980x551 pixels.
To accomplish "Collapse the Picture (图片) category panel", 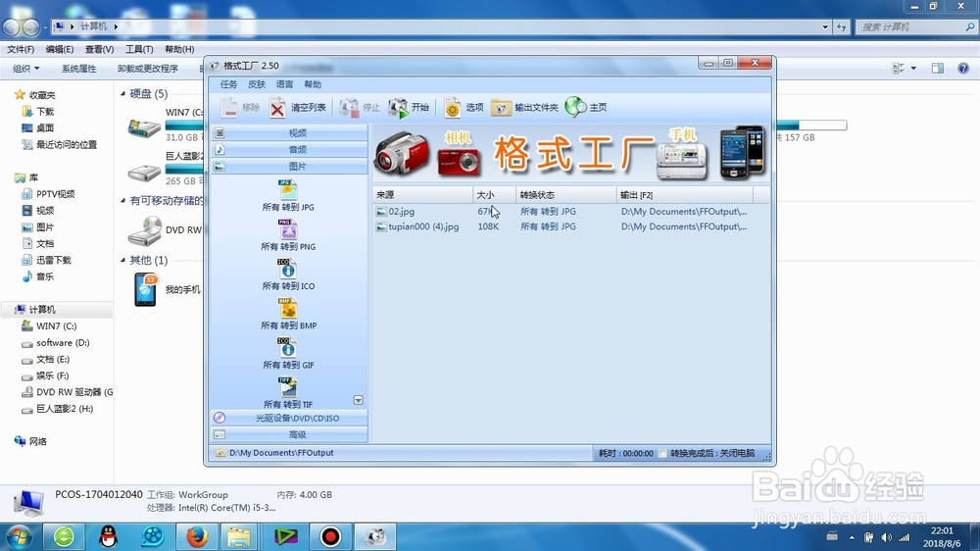I will [x=290, y=167].
